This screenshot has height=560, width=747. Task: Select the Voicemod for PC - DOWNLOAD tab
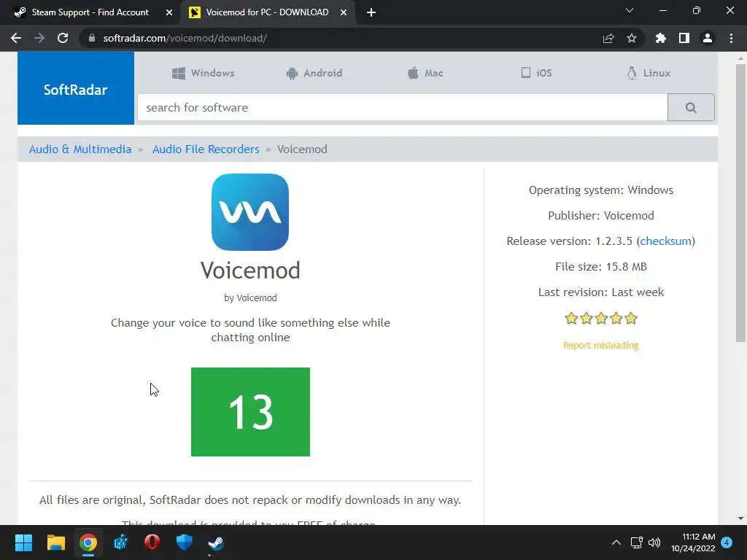267,12
